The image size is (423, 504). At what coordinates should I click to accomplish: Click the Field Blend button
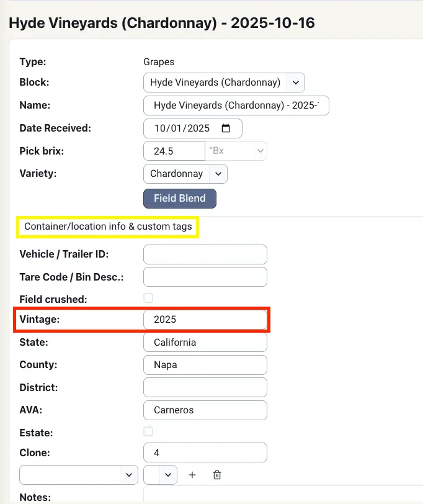(180, 199)
